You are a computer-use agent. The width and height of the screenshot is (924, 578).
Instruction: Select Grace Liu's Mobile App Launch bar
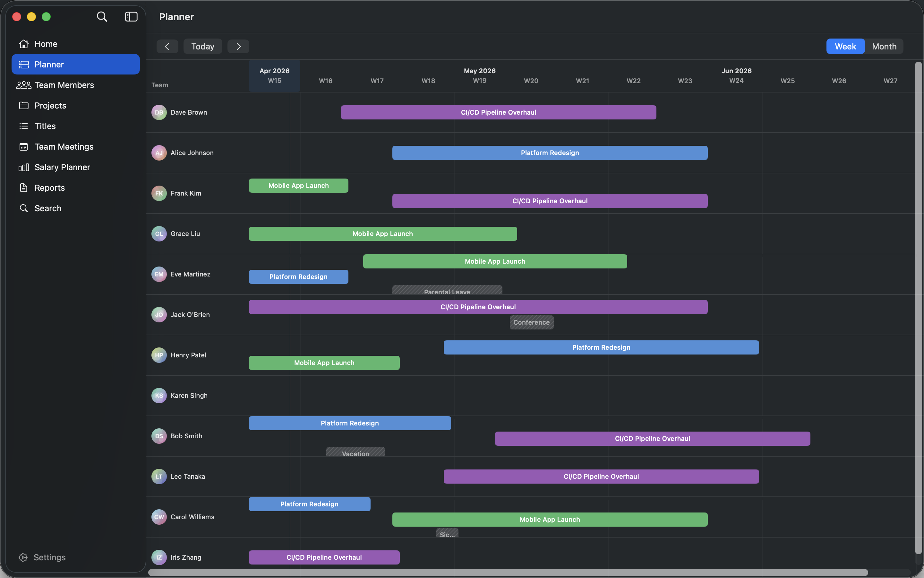pos(383,233)
